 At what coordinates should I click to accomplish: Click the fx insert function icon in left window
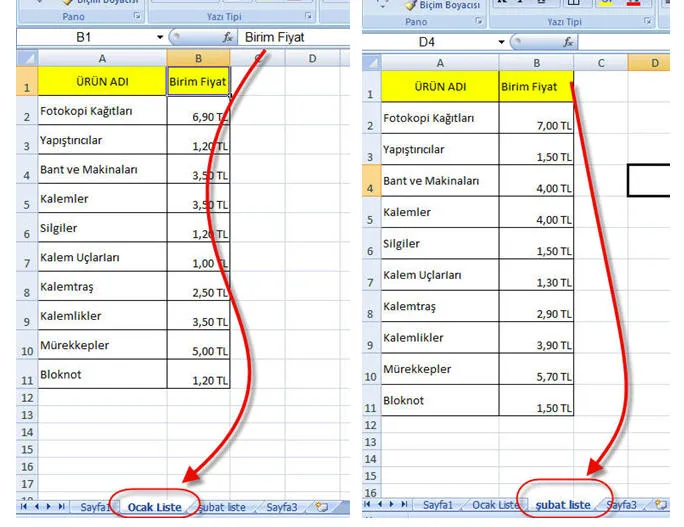[227, 37]
